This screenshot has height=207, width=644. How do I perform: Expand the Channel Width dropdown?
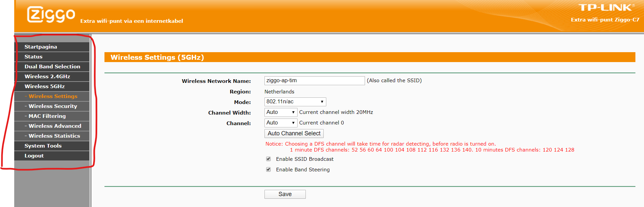[280, 112]
